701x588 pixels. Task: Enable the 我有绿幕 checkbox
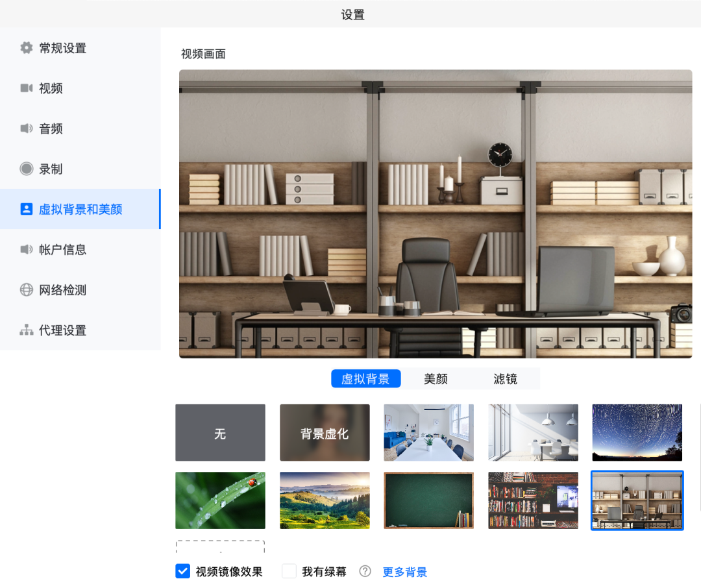pyautogui.click(x=289, y=571)
